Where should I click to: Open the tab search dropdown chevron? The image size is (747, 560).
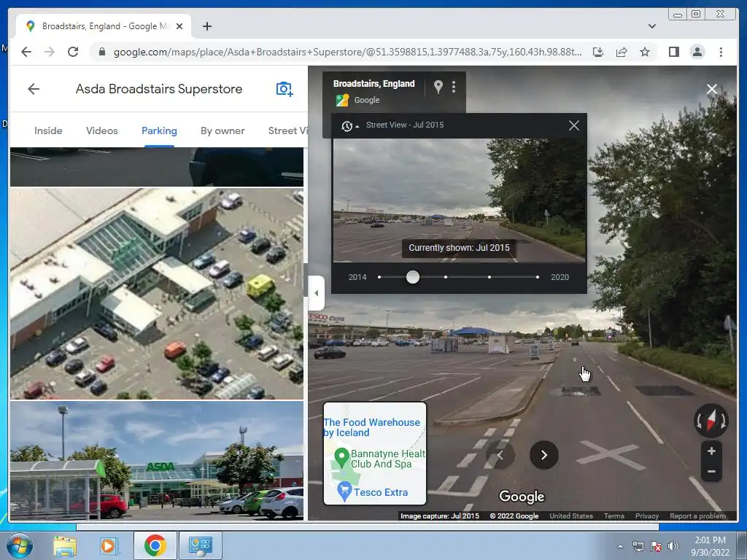tap(651, 26)
